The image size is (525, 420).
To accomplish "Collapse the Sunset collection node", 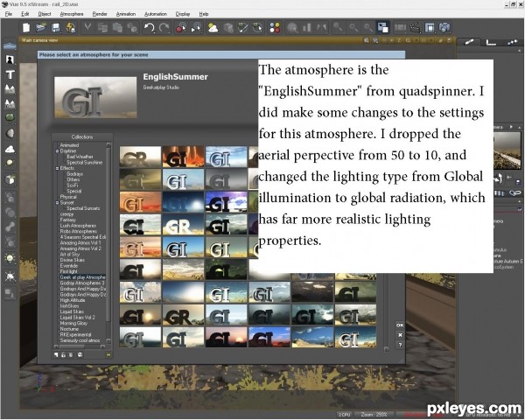I will pos(57,203).
